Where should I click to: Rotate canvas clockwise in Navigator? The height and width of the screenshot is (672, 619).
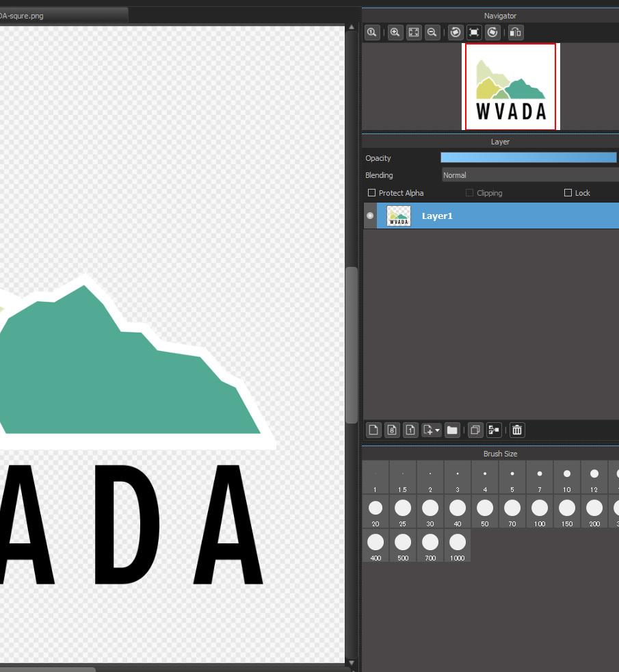click(x=492, y=33)
